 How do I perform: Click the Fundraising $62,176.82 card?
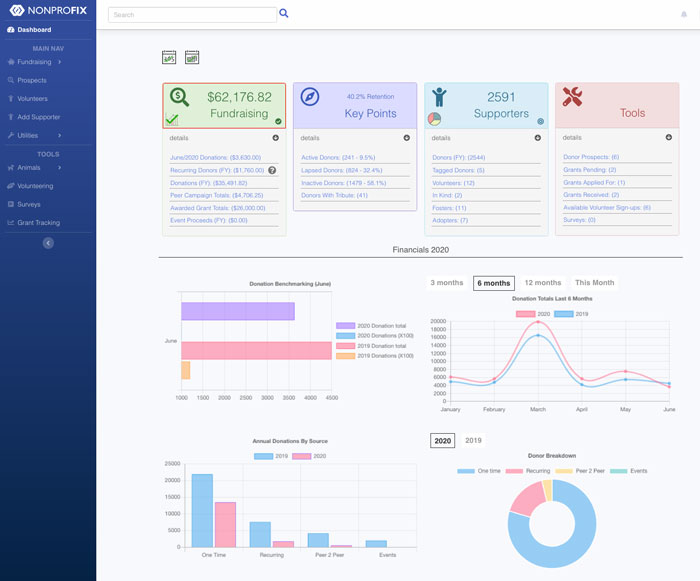(224, 105)
